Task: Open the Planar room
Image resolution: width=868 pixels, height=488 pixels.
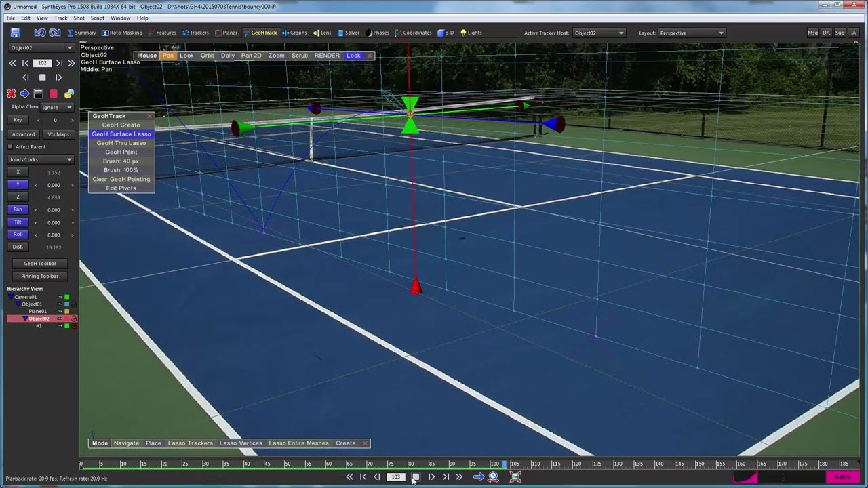Action: coord(226,33)
